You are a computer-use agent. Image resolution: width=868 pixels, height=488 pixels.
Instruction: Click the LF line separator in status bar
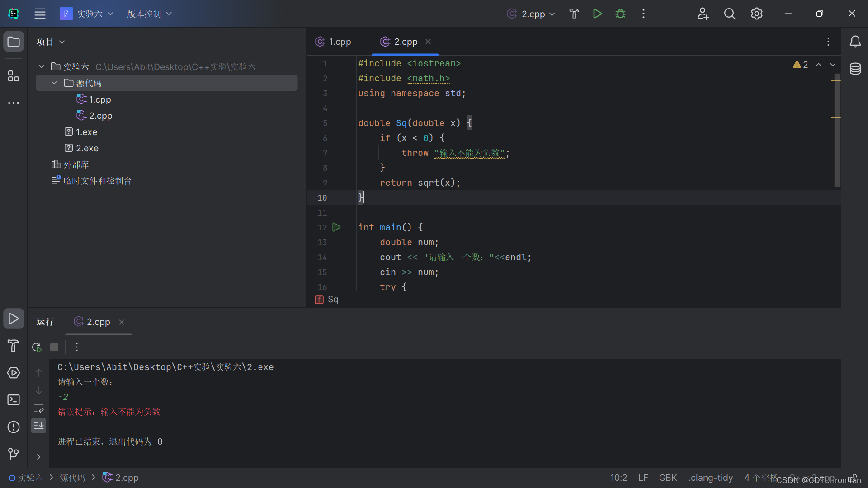[643, 478]
